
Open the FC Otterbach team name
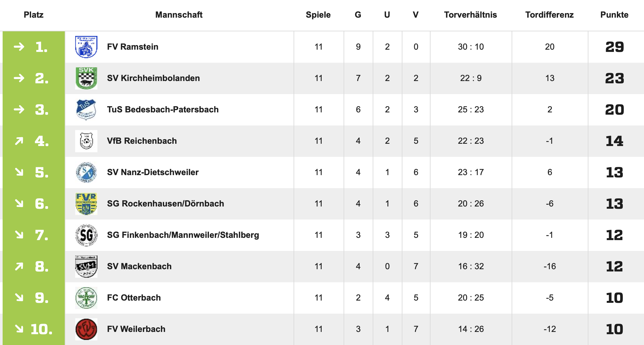pyautogui.click(x=134, y=298)
